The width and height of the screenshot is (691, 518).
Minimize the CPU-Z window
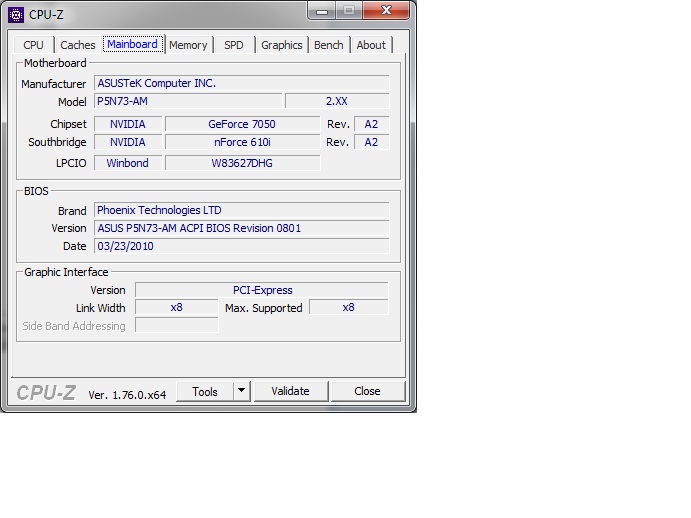(322, 11)
